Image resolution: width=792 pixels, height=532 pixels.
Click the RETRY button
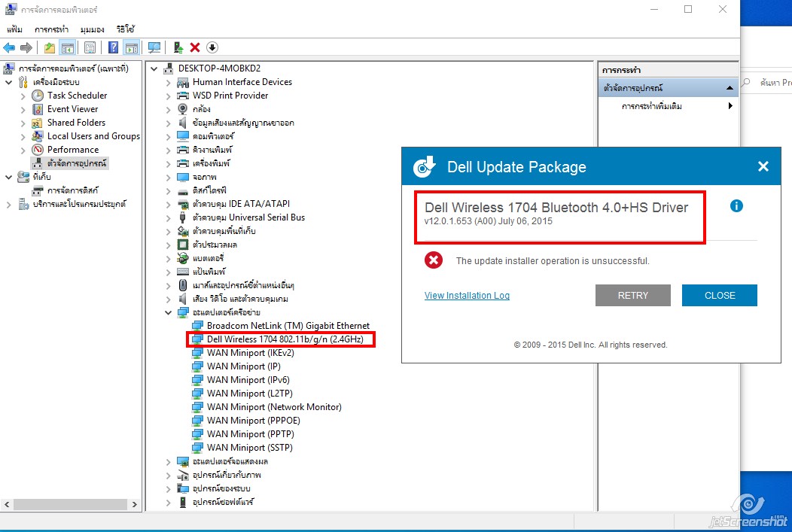click(633, 295)
